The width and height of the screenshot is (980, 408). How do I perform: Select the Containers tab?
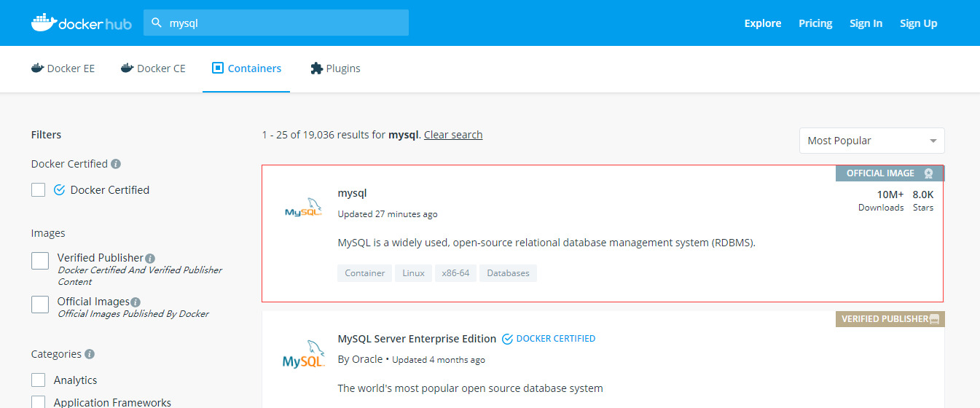(246, 68)
